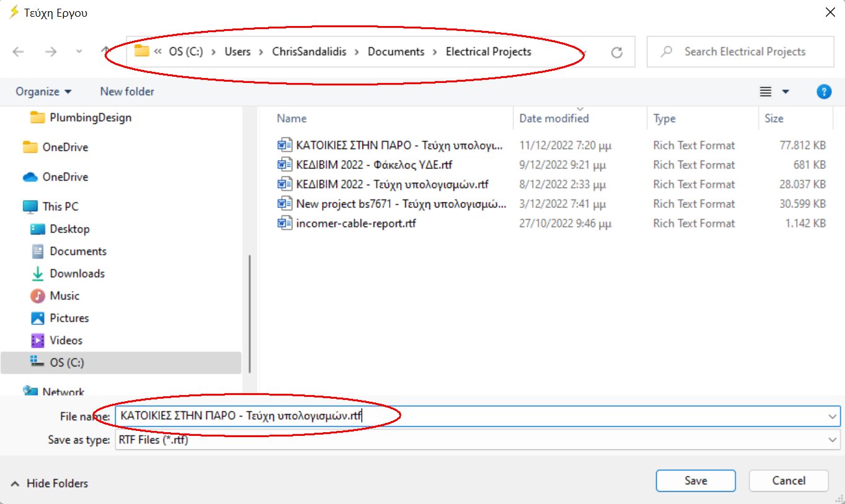The image size is (845, 504).
Task: Click the Forward navigation arrow
Action: (51, 52)
